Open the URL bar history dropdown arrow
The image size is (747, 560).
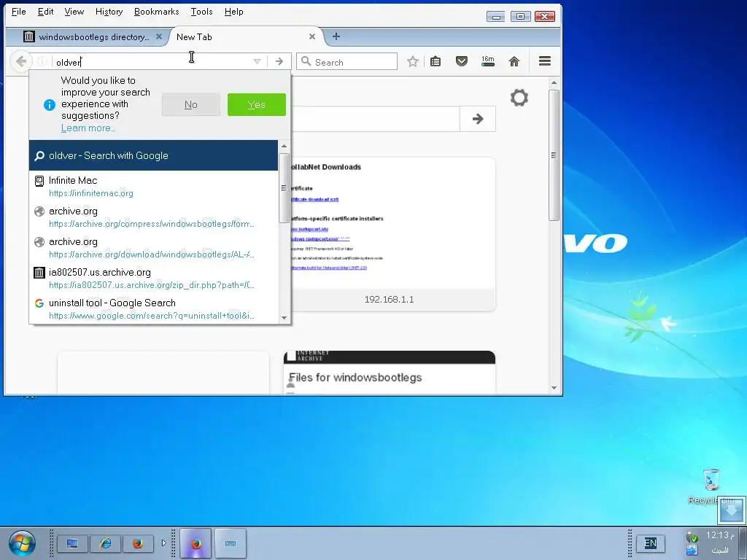(258, 61)
